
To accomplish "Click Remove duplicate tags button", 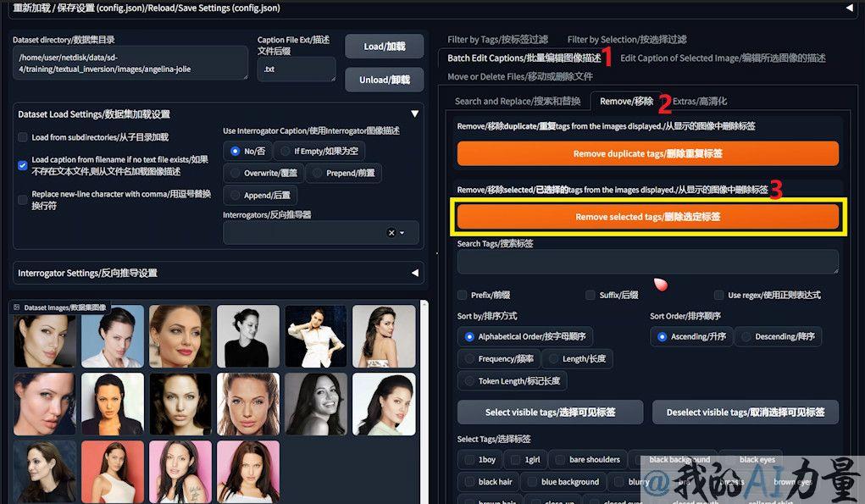I will click(x=647, y=153).
